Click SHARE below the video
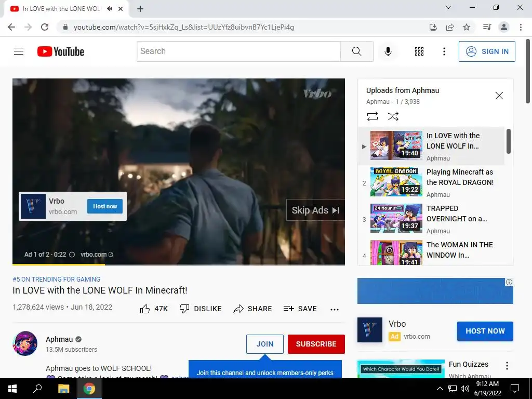The width and height of the screenshot is (532, 399). pos(253,309)
